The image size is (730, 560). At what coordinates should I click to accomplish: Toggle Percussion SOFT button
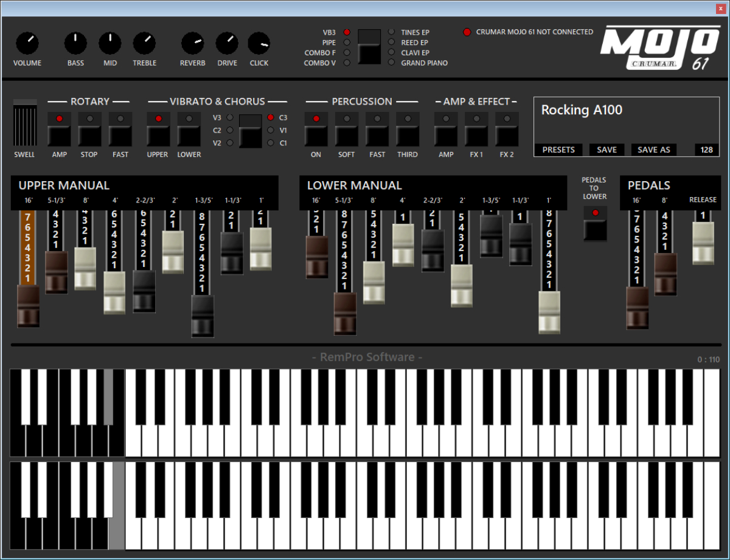point(347,130)
